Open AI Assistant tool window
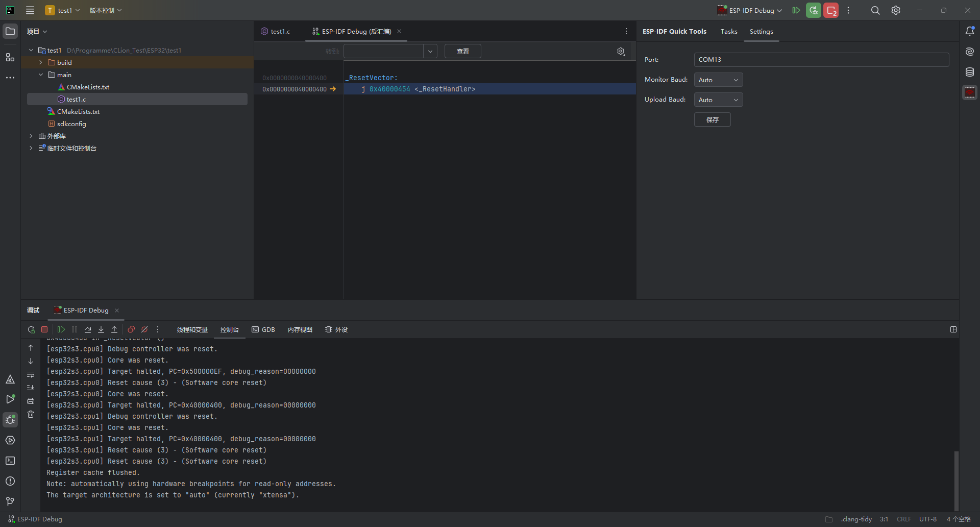The height and width of the screenshot is (527, 980). pyautogui.click(x=970, y=52)
